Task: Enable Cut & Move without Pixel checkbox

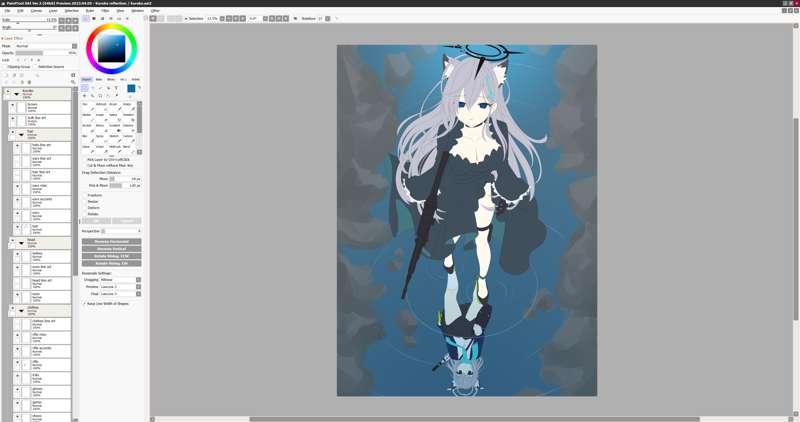Action: (108, 166)
